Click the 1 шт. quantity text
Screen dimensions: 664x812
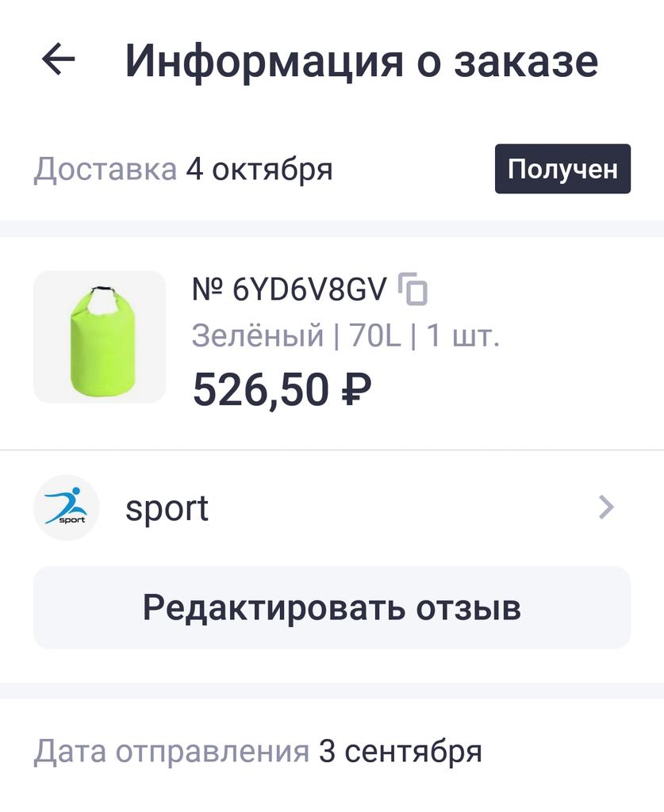pyautogui.click(x=463, y=335)
